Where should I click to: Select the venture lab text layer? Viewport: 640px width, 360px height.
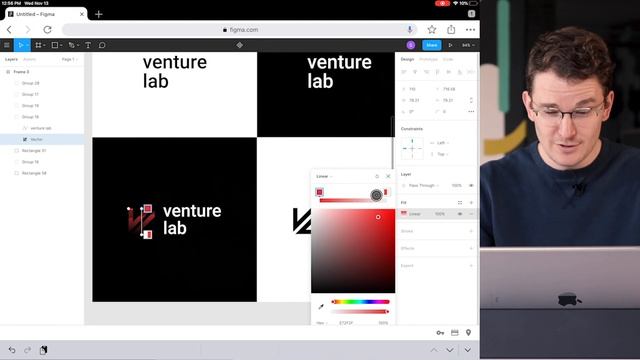coord(42,128)
